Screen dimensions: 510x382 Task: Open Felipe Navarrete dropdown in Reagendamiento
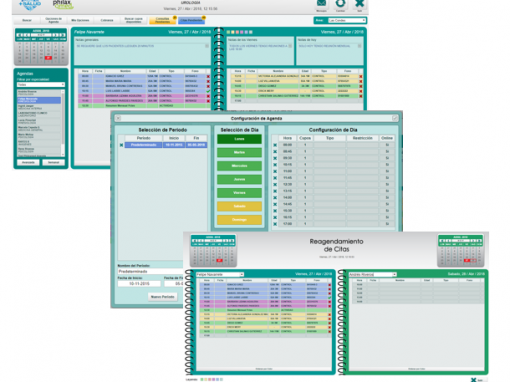(x=220, y=274)
